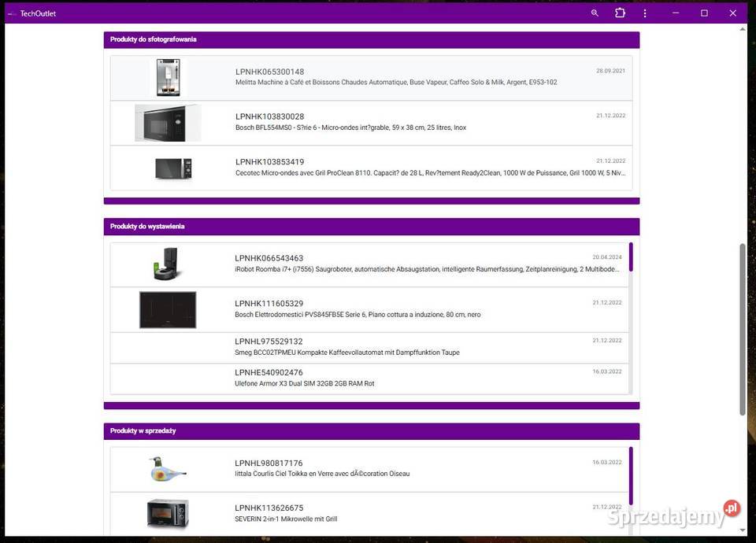Select product code LPNHK103830028
756x543 pixels.
pyautogui.click(x=269, y=116)
